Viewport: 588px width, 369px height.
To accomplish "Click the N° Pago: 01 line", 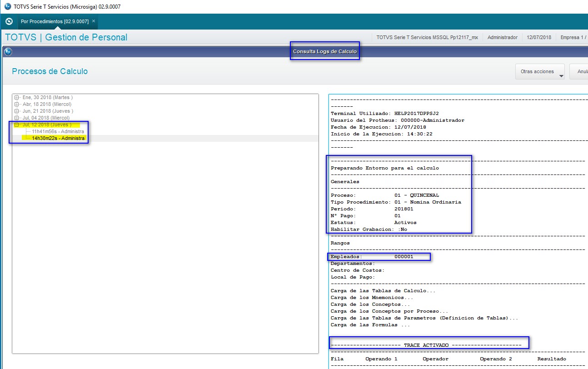I will [x=366, y=216].
